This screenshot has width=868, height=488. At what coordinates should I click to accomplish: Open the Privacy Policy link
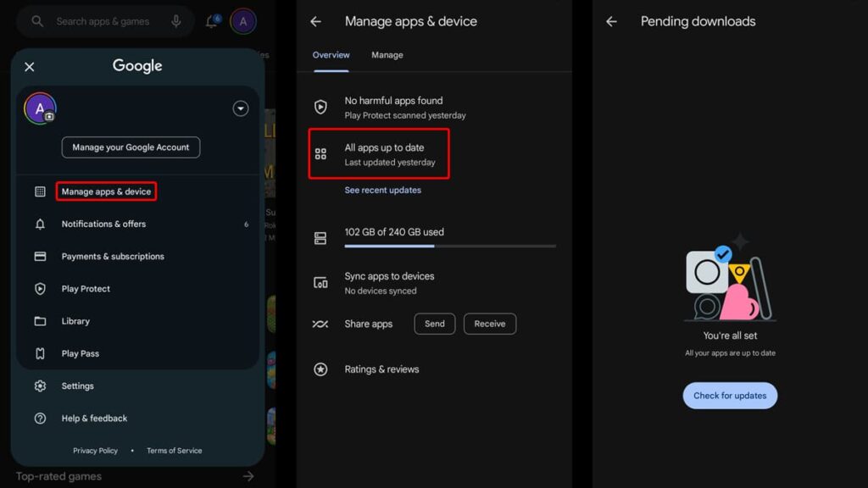tap(95, 451)
